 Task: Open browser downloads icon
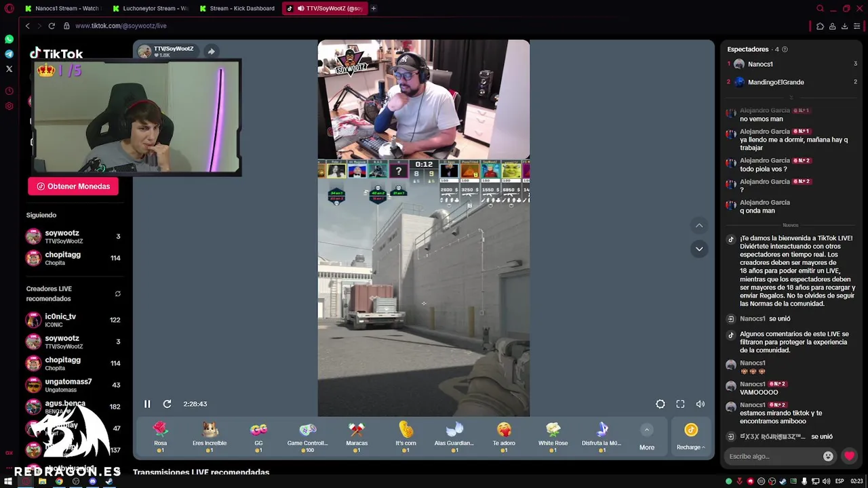pos(844,26)
